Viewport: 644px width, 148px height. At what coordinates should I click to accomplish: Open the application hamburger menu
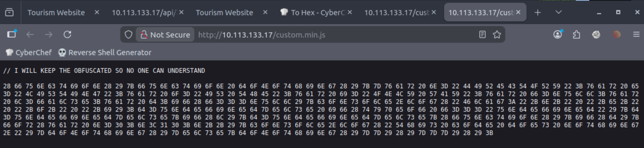pyautogui.click(x=636, y=35)
